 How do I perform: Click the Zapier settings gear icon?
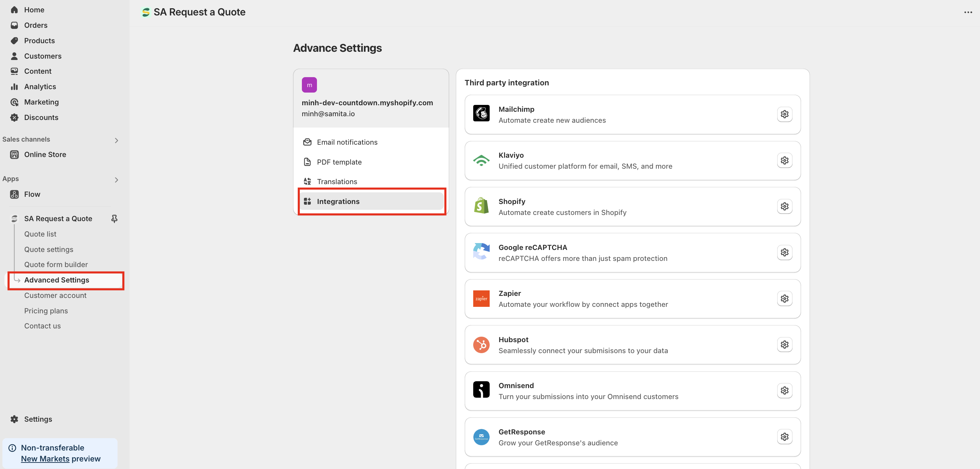[784, 299]
